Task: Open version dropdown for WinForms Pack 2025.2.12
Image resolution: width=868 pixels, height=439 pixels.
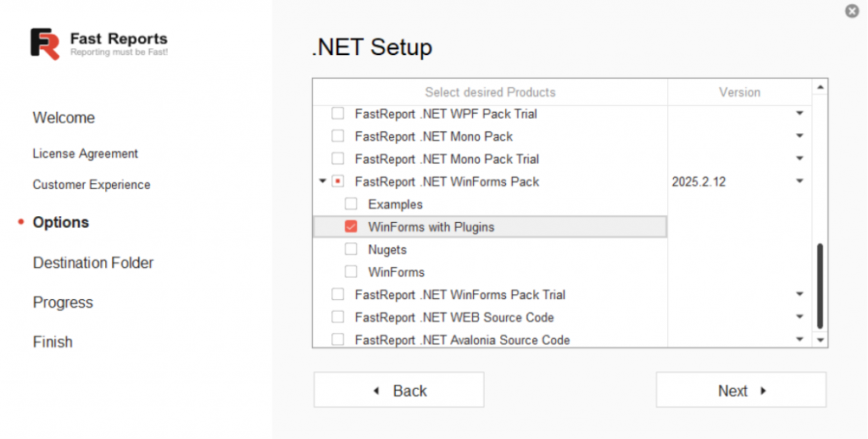Action: pos(798,181)
